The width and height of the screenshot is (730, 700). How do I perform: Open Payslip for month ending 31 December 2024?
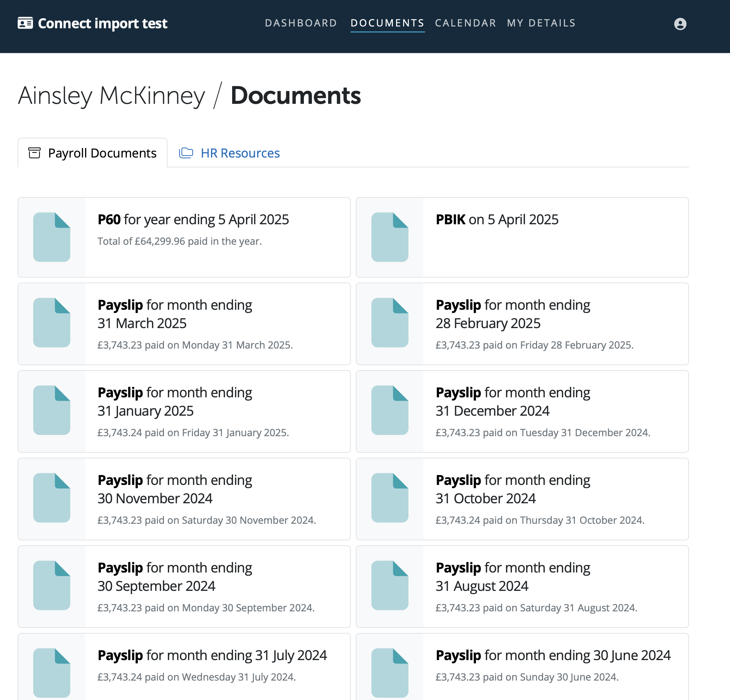(512, 401)
